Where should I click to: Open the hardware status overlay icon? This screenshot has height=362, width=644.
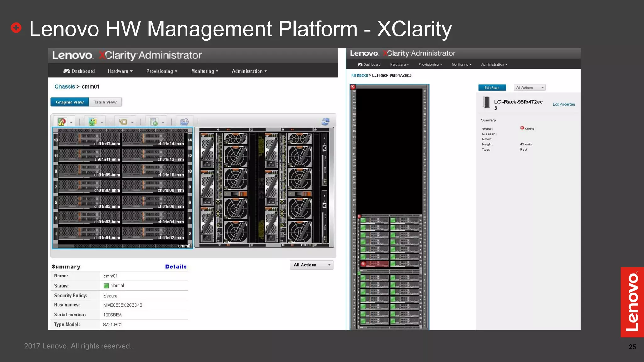click(62, 122)
